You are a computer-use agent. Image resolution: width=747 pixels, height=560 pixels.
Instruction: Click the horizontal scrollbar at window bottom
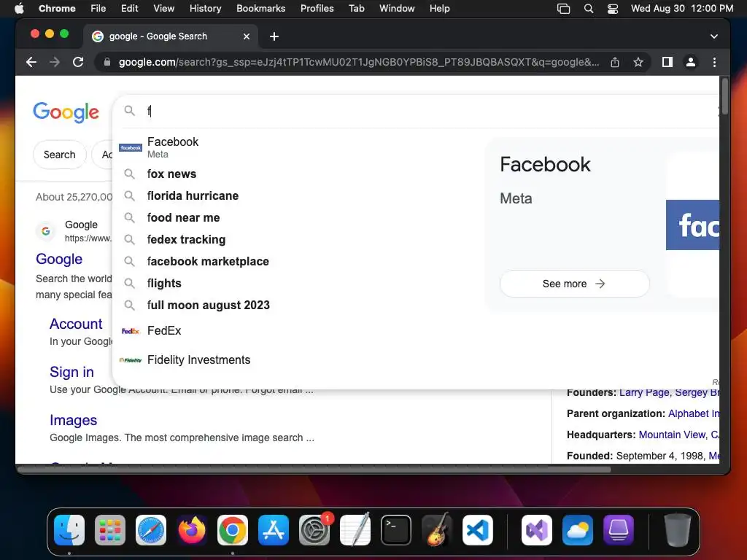tap(314, 470)
